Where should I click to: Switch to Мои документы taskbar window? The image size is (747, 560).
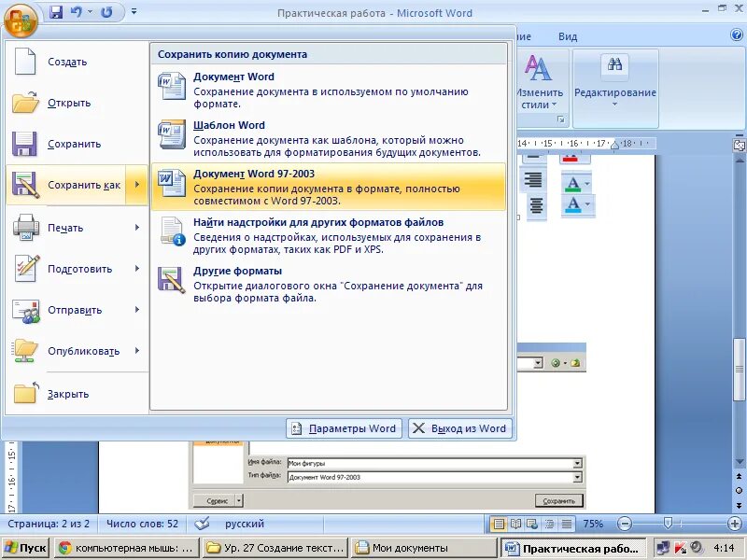(x=422, y=549)
